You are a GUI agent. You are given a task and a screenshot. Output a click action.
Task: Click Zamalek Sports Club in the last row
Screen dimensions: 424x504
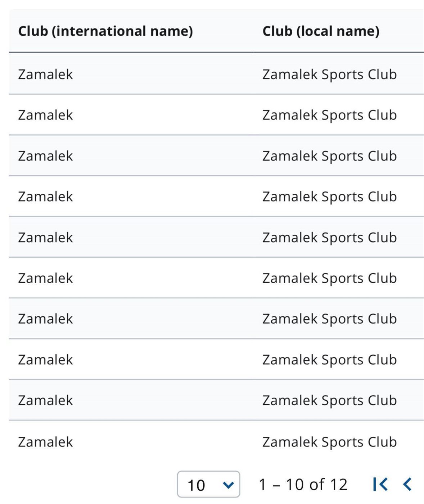pyautogui.click(x=329, y=442)
